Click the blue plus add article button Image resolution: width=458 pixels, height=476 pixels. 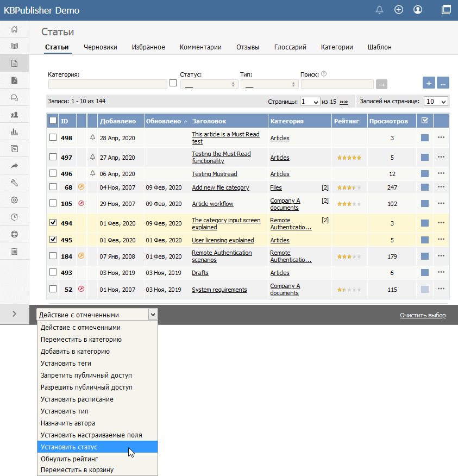[x=429, y=83]
